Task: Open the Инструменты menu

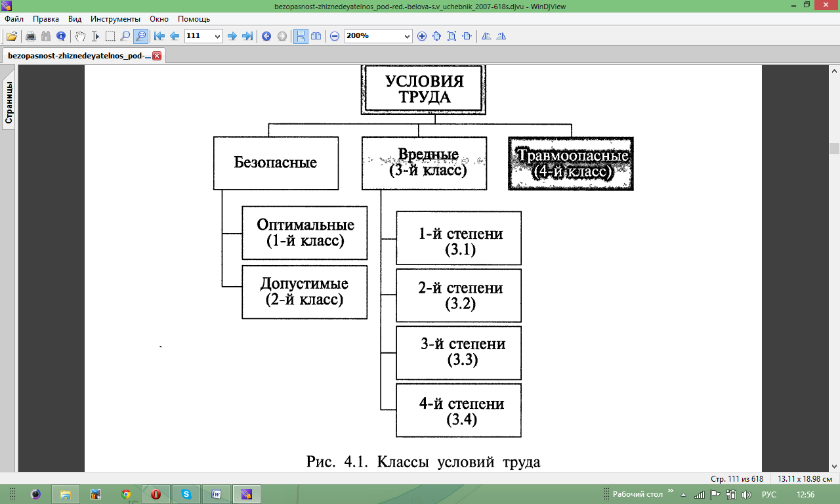Action: (115, 19)
